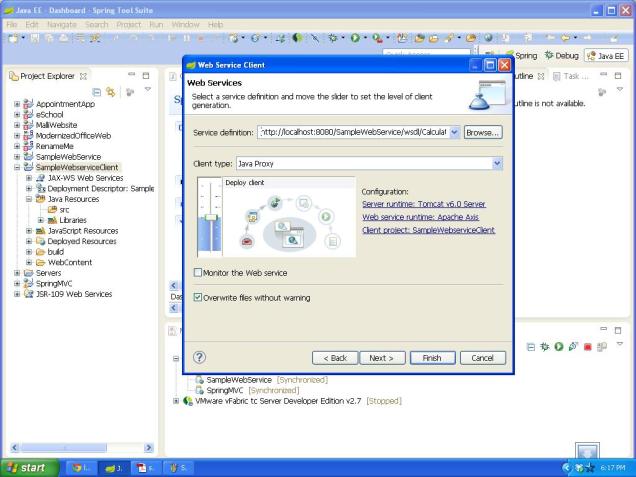Collapse the Java Resources node
Image resolution: width=636 pixels, height=477 pixels.
[x=29, y=199]
